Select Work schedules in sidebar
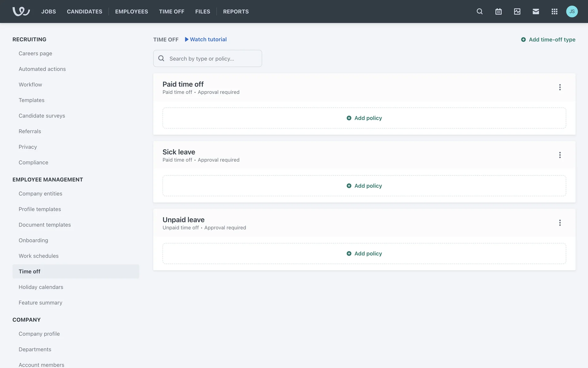Image resolution: width=588 pixels, height=368 pixels. (39, 256)
